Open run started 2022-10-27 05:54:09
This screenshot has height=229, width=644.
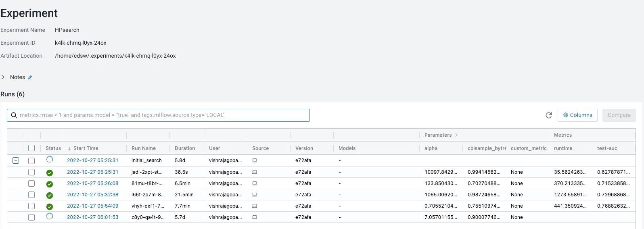(92, 206)
